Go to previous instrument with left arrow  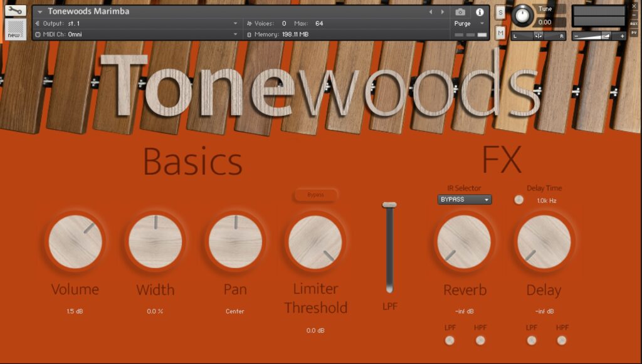[x=431, y=12]
